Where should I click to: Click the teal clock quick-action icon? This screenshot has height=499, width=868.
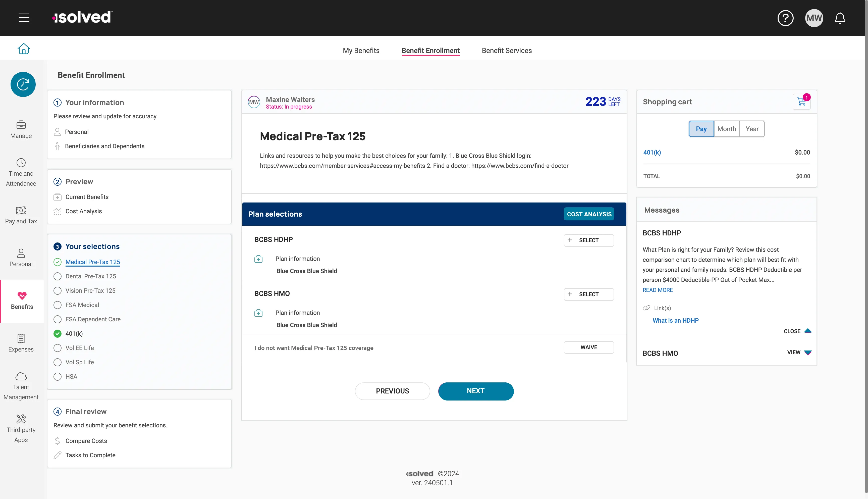pyautogui.click(x=23, y=84)
